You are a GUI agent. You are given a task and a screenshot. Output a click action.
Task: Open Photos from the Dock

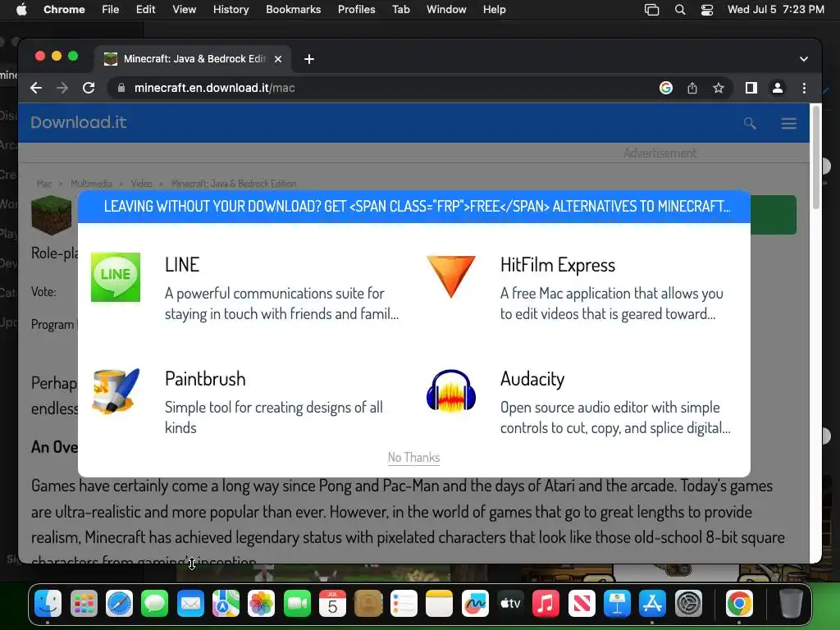pyautogui.click(x=262, y=604)
